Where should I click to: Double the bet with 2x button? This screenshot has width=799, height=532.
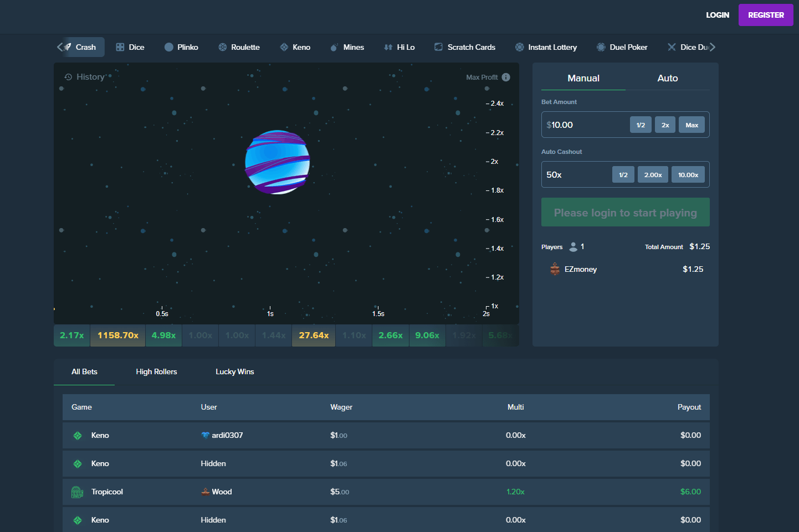[665, 125]
